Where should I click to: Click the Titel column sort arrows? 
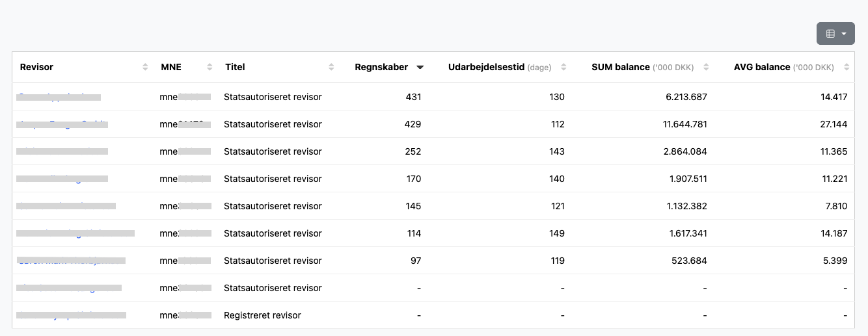[x=331, y=67]
